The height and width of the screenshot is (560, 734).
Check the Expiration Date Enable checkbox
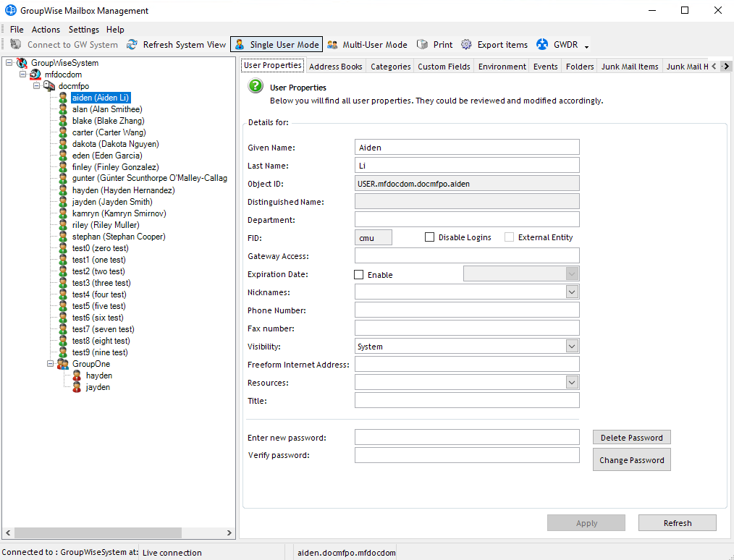point(359,275)
